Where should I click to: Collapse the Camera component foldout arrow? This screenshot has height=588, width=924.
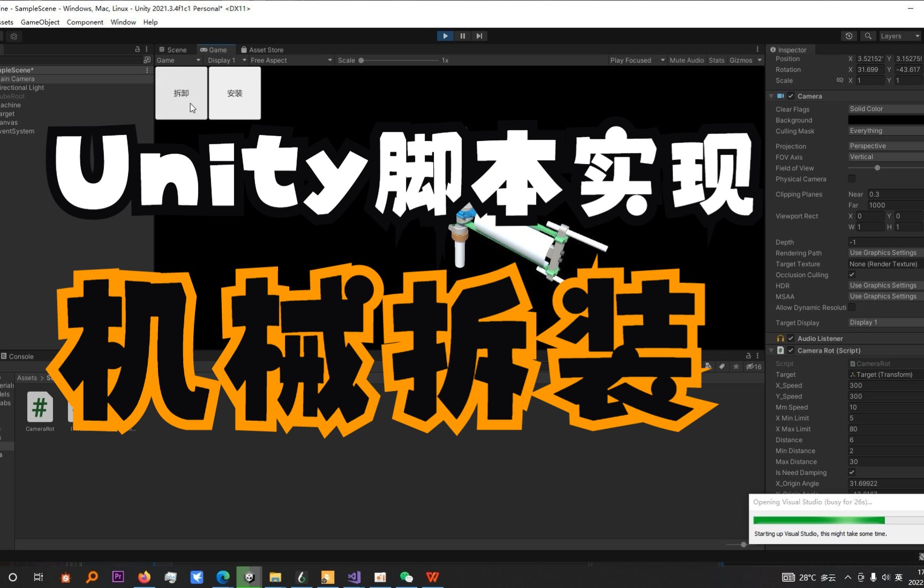click(x=771, y=96)
